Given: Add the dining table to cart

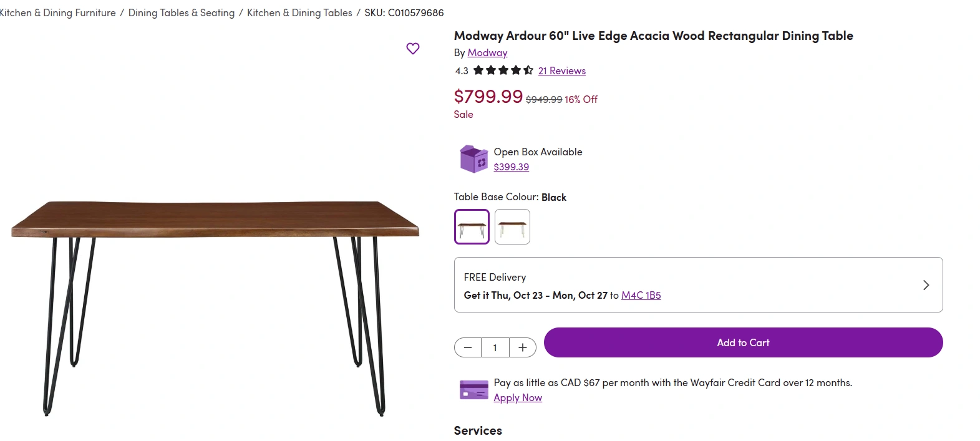Looking at the screenshot, I should coord(743,342).
